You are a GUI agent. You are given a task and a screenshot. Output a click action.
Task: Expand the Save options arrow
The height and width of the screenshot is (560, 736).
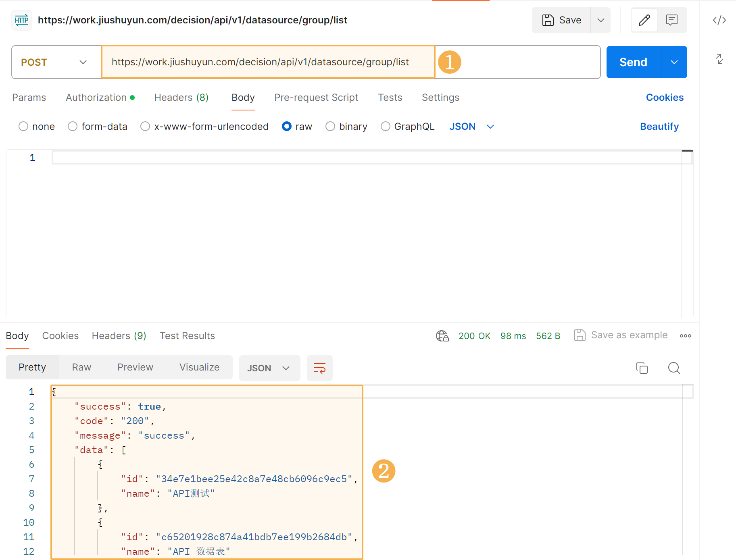[x=600, y=20]
